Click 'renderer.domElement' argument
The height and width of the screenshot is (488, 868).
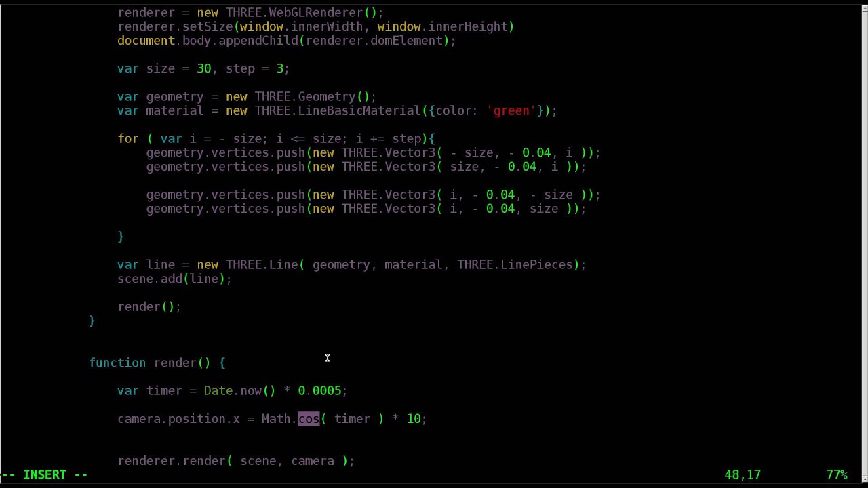pyautogui.click(x=374, y=41)
